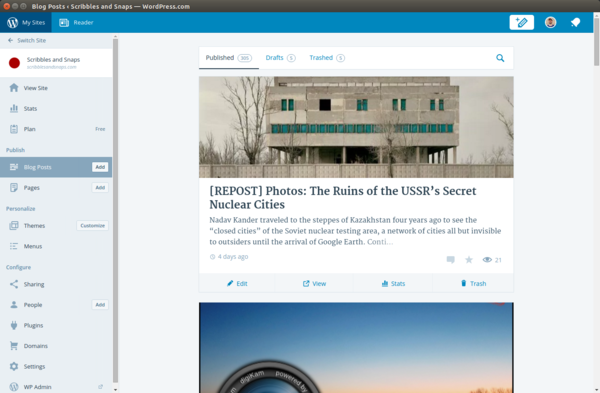Image resolution: width=600 pixels, height=393 pixels.
Task: Click the eye views icon showing 21
Action: 487,259
